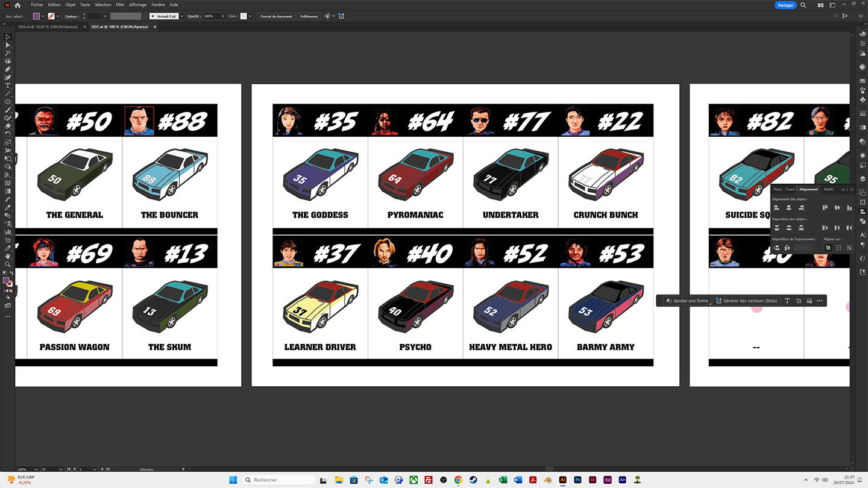Select the Magic Wand tool

click(8, 53)
